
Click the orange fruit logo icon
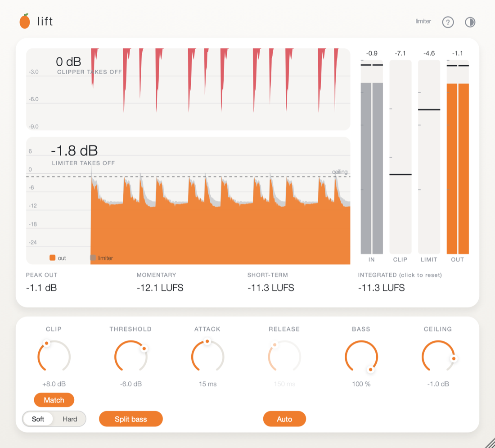coord(25,21)
